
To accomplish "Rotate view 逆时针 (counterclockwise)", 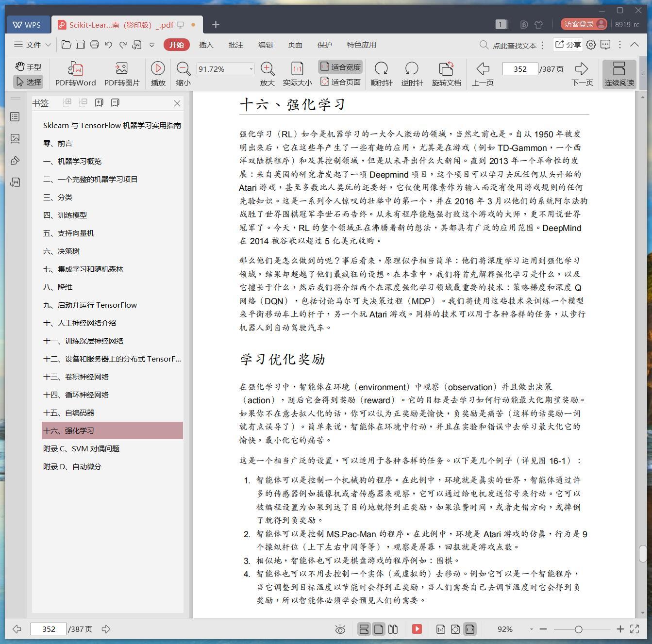I will (x=412, y=68).
